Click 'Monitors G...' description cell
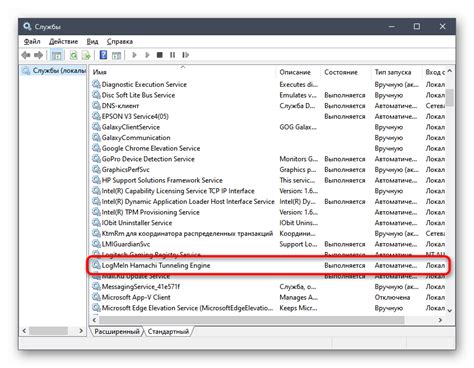474x368 pixels. point(298,159)
